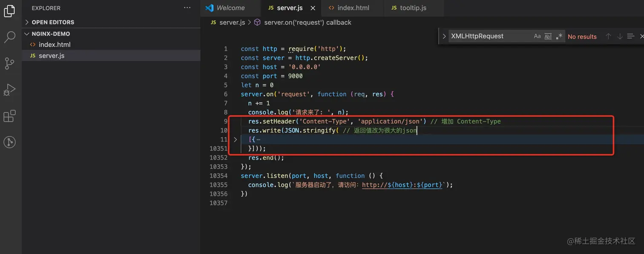
Task: Expand replace field chevron in find widget
Action: pyautogui.click(x=444, y=37)
